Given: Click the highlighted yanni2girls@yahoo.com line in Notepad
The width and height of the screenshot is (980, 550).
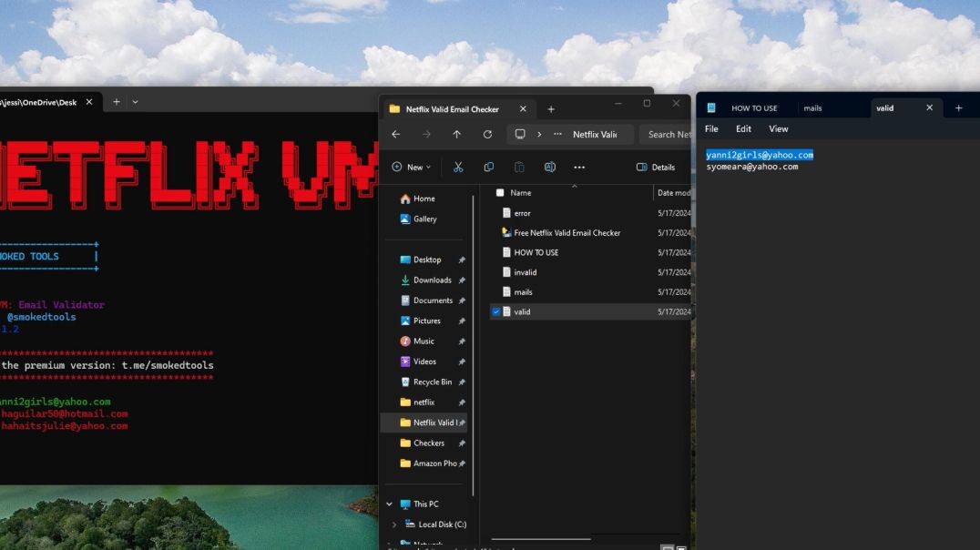Looking at the screenshot, I should click(760, 155).
